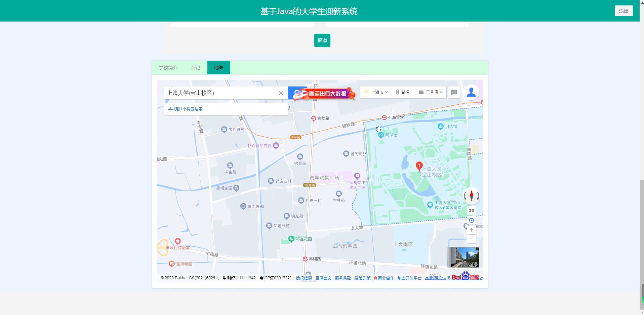This screenshot has height=315, width=644.
Task: Click the 退出 logout button
Action: pyautogui.click(x=624, y=11)
